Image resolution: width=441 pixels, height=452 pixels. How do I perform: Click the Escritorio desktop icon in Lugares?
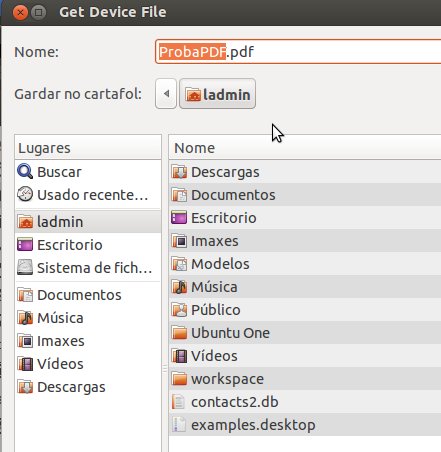point(25,245)
